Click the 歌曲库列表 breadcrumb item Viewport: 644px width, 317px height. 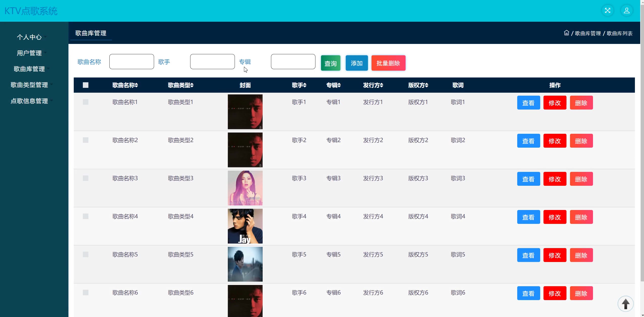click(x=620, y=33)
